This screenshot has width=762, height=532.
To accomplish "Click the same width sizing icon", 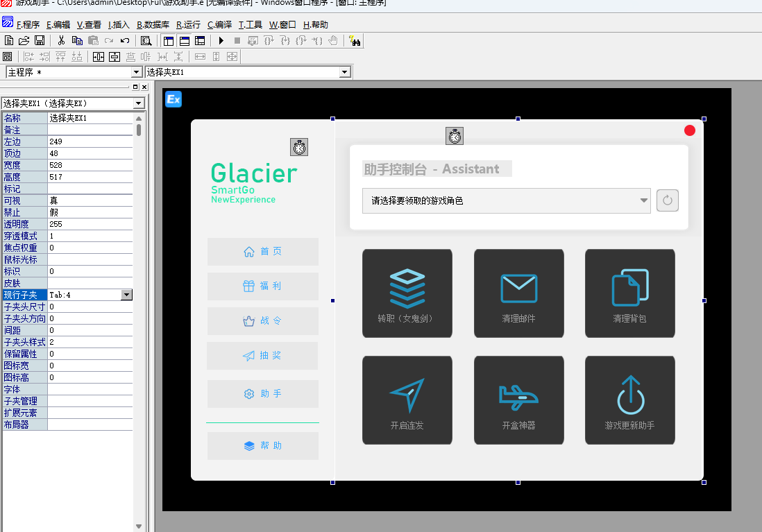I will point(201,57).
